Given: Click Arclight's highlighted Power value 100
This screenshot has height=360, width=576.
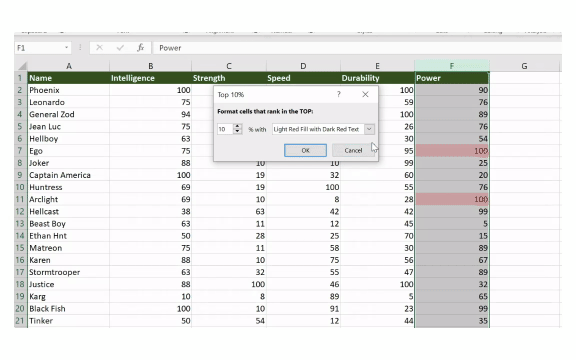Looking at the screenshot, I should [452, 199].
